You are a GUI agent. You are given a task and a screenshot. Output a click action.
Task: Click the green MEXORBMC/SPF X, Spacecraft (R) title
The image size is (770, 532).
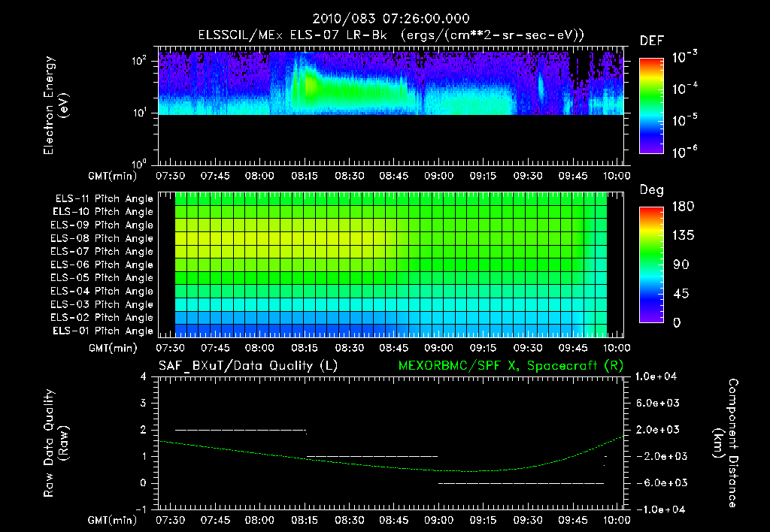(511, 366)
